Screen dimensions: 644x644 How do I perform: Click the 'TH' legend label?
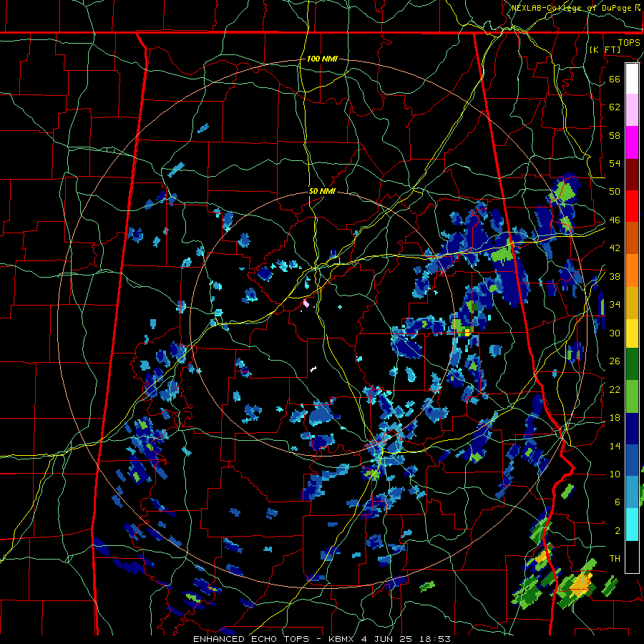pos(615,559)
